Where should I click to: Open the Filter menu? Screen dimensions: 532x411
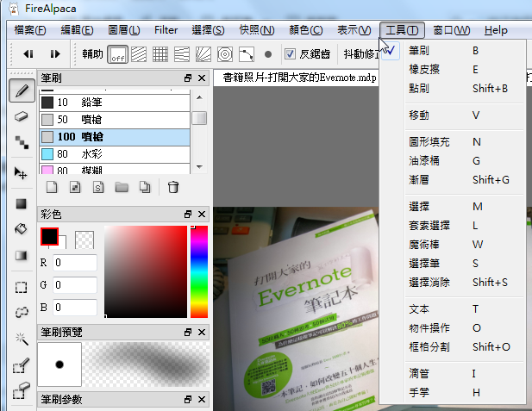click(x=166, y=30)
